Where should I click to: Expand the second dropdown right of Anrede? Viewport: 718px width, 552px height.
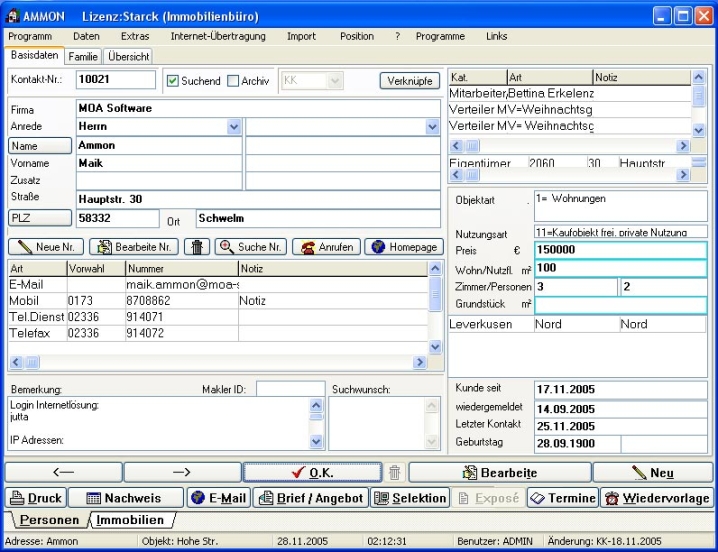tap(432, 127)
